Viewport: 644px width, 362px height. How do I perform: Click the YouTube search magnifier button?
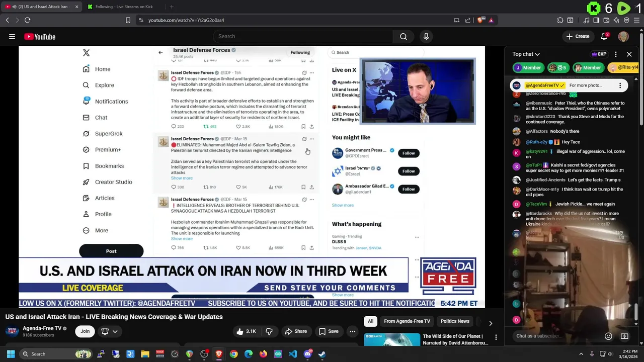[x=403, y=36]
